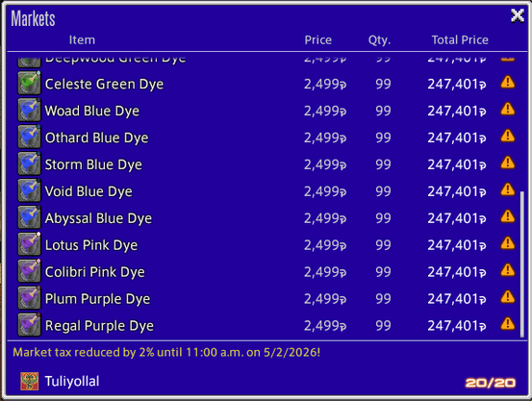Click the Qty. column header

coord(379,40)
